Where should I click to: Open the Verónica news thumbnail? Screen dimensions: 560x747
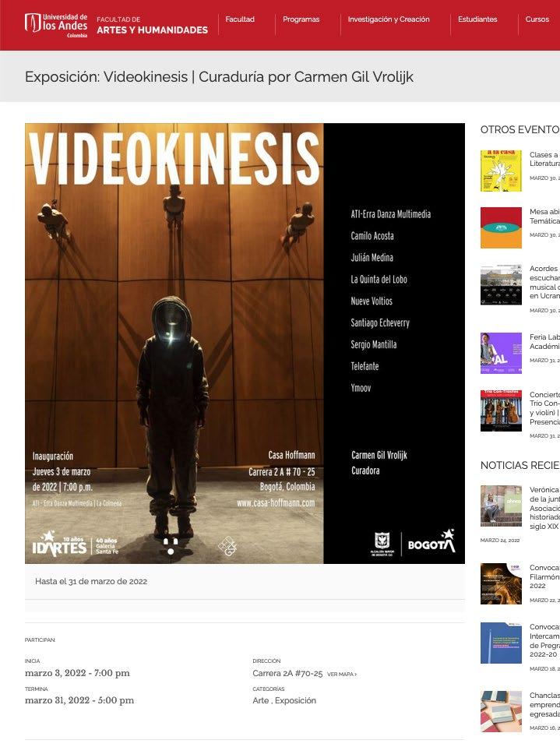(x=501, y=506)
